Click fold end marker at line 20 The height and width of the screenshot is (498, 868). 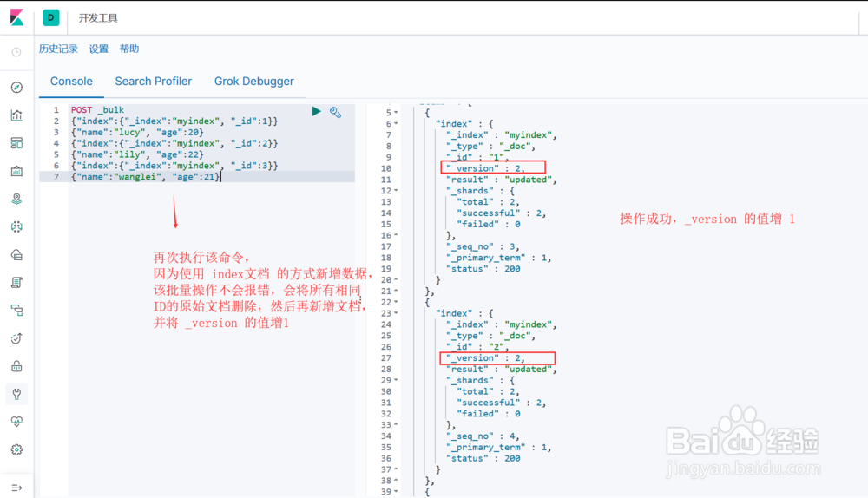coord(396,280)
